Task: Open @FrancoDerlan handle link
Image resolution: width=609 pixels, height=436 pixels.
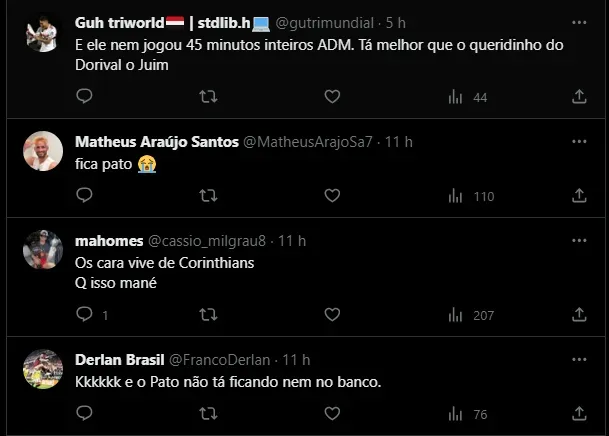Action: click(x=218, y=360)
